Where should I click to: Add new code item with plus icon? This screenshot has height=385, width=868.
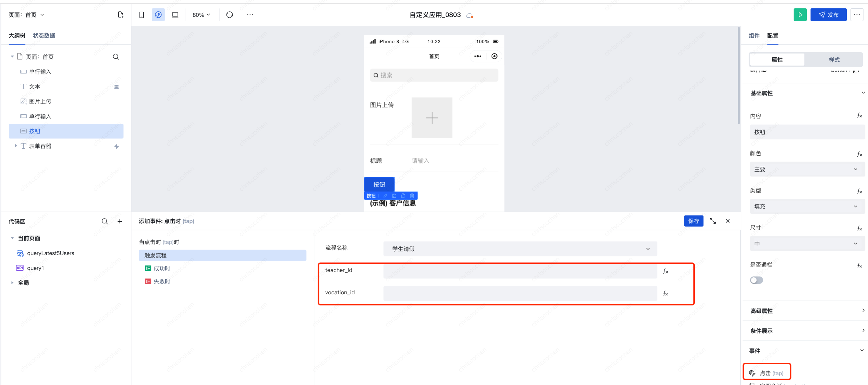point(120,221)
